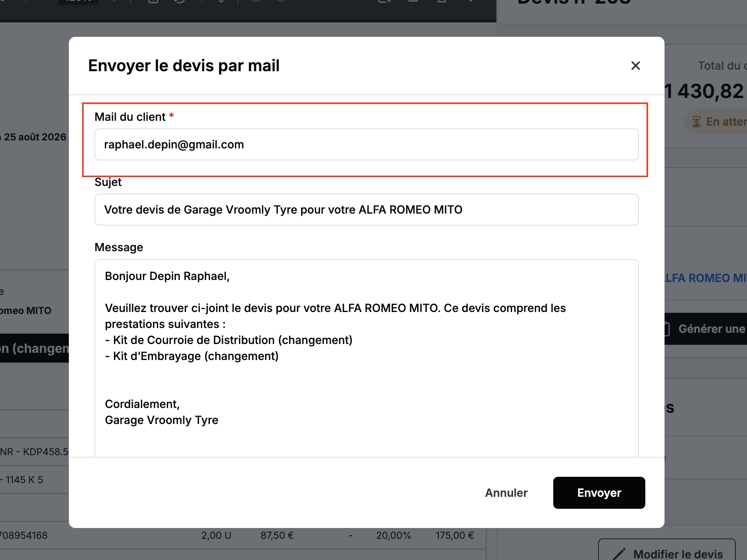The height and width of the screenshot is (560, 747).
Task: Click the '708954168' reference cell
Action: coord(24,535)
